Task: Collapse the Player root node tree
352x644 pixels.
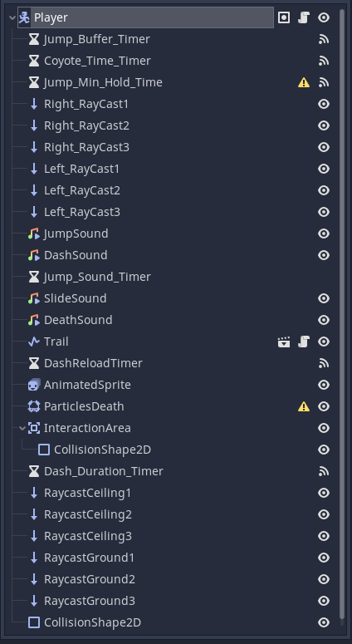Action: click(12, 17)
